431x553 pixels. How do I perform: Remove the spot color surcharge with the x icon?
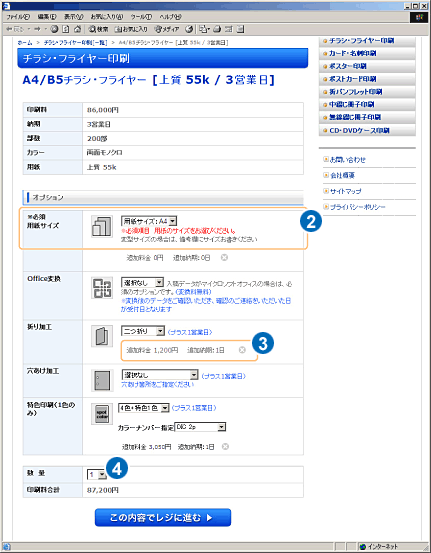click(225, 446)
